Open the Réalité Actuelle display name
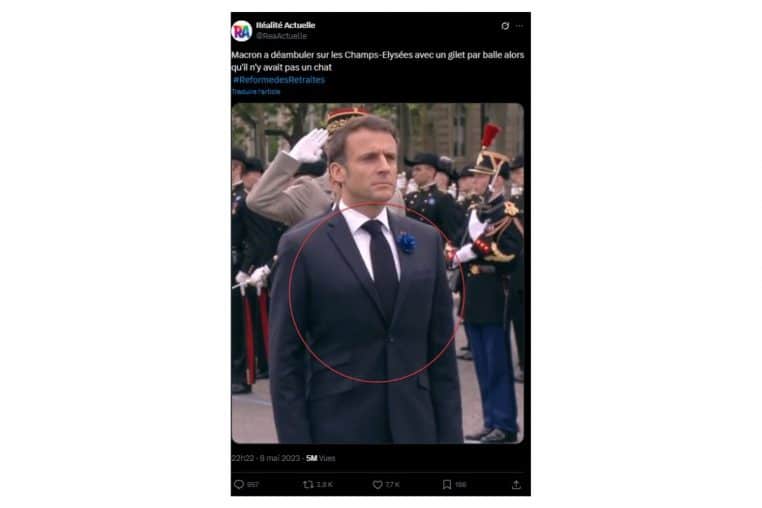Screen dimensions: 762x508 (x=286, y=24)
